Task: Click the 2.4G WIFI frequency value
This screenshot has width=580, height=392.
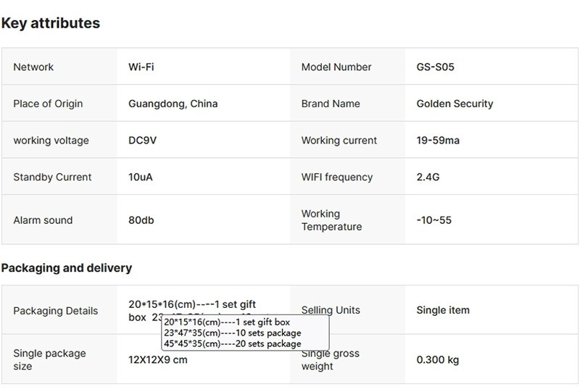Action: pyautogui.click(x=429, y=177)
